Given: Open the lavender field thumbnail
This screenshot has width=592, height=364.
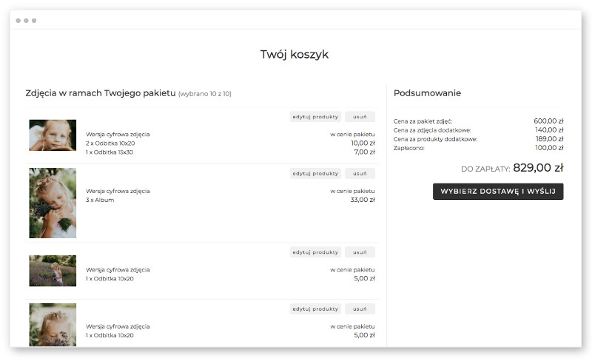Looking at the screenshot, I should (53, 270).
